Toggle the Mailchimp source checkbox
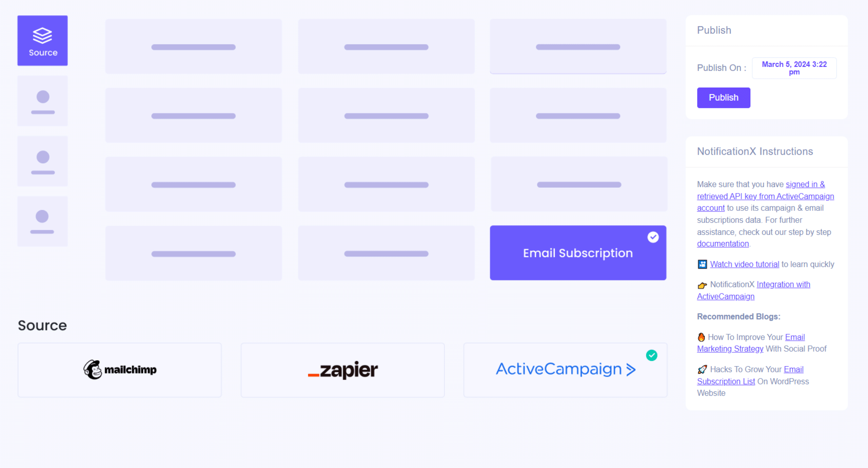This screenshot has height=468, width=868. point(119,369)
